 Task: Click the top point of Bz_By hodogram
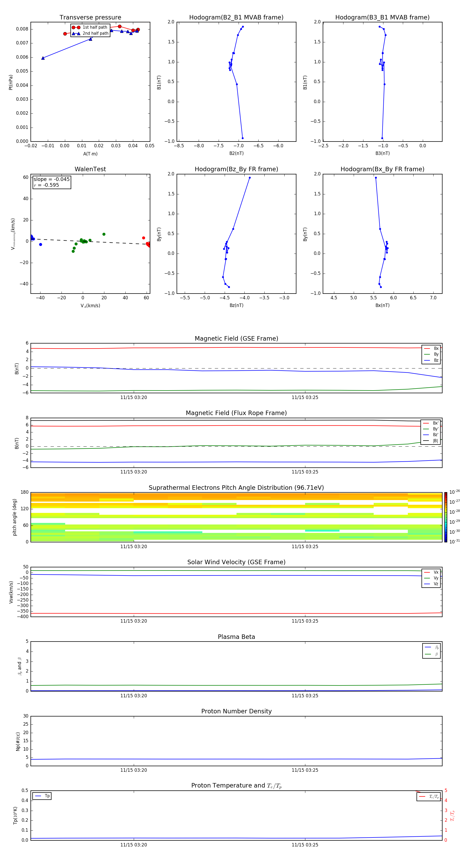pyautogui.click(x=249, y=178)
